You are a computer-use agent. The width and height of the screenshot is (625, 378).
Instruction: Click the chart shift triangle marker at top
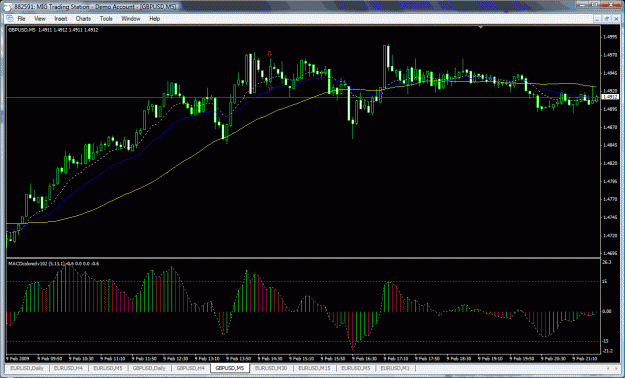point(481,27)
